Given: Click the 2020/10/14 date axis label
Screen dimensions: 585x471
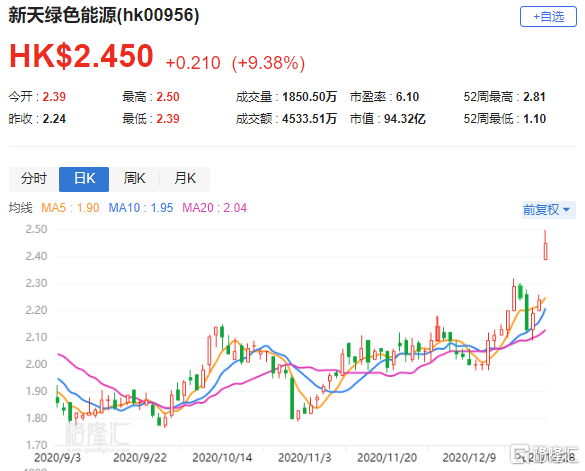Looking at the screenshot, I should [x=222, y=458].
